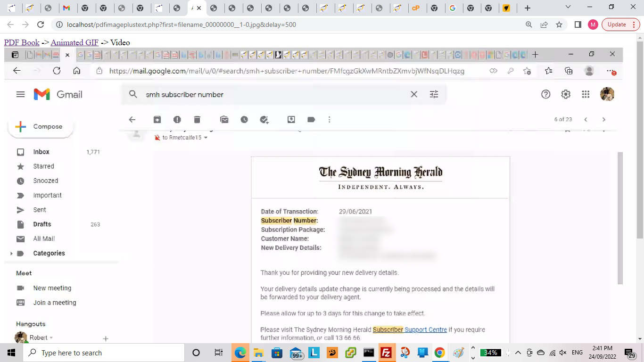The height and width of the screenshot is (362, 644).
Task: Compose a new email
Action: [41, 127]
